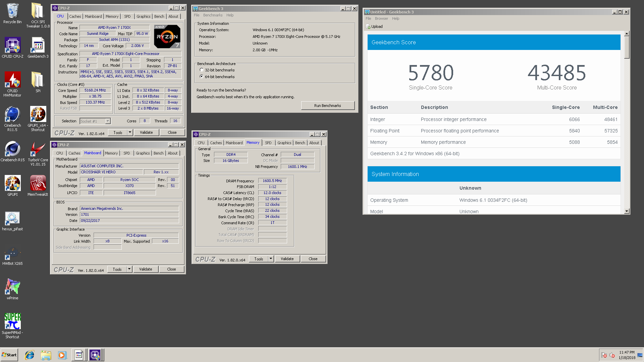Open Internet Explorer from taskbar
Screen dimensions: 644x362
[x=30, y=355]
